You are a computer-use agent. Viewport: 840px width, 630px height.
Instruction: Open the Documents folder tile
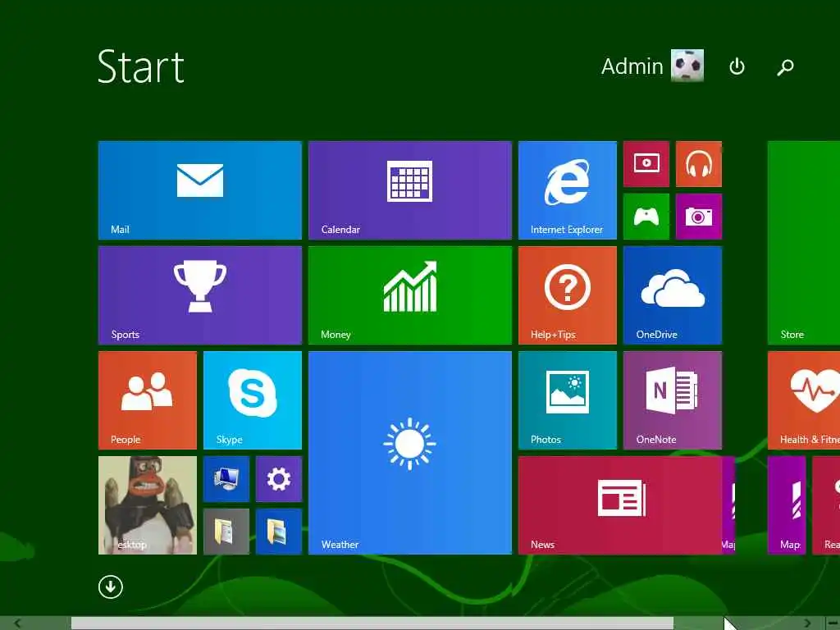pyautogui.click(x=226, y=532)
